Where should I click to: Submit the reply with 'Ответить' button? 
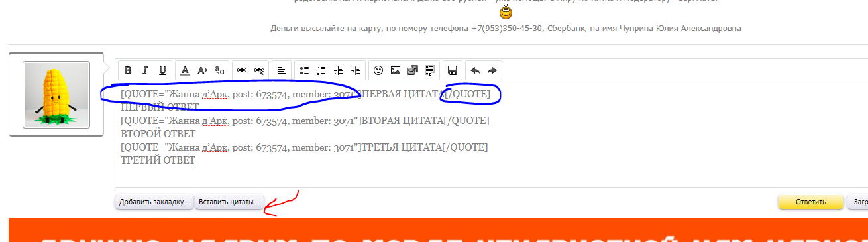(810, 202)
